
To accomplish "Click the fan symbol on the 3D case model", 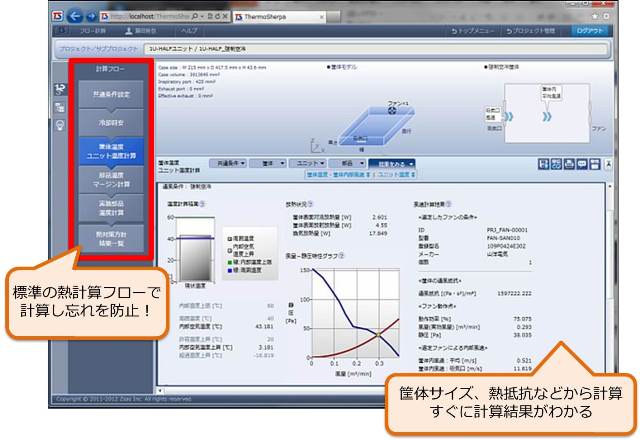I will point(392,110).
